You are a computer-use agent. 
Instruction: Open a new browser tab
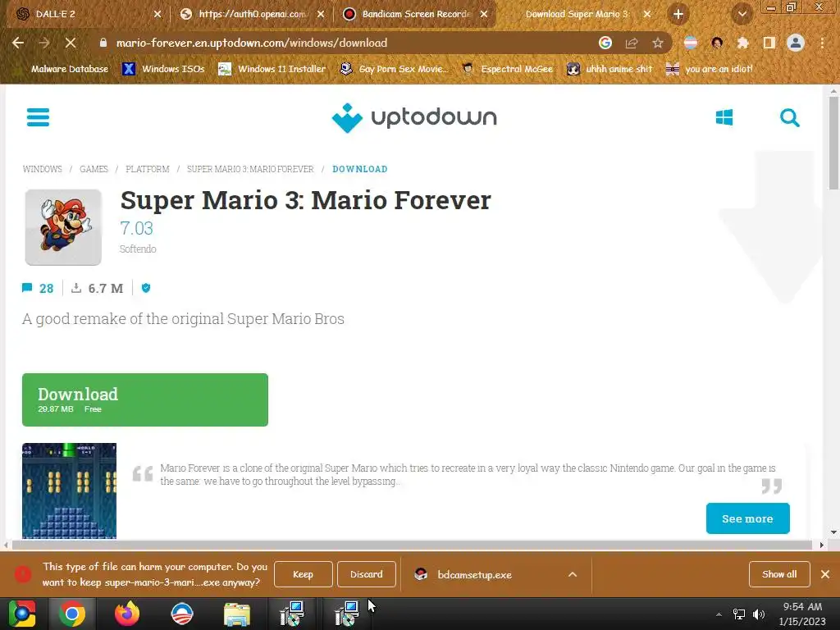coord(678,14)
